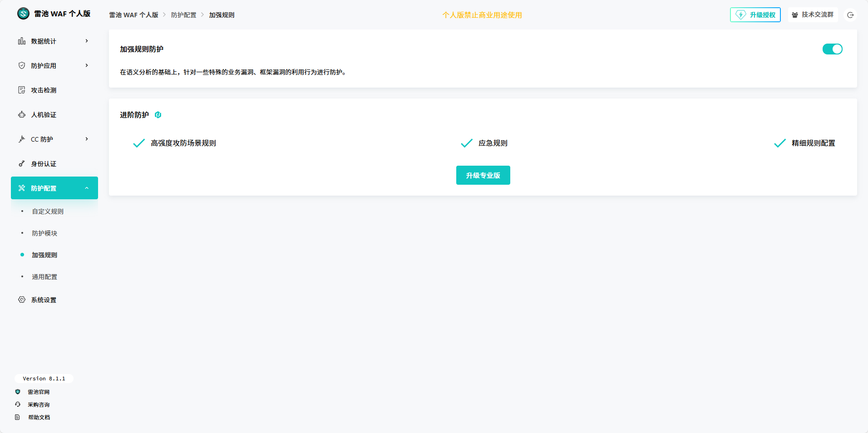868x433 pixels.
Task: Click the 进阶防护 heading
Action: point(134,115)
